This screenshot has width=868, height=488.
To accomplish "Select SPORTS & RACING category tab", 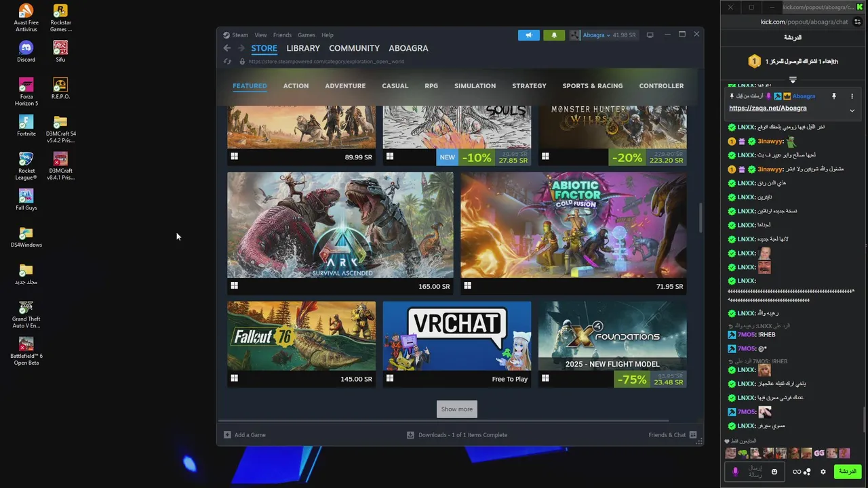I will pyautogui.click(x=593, y=86).
